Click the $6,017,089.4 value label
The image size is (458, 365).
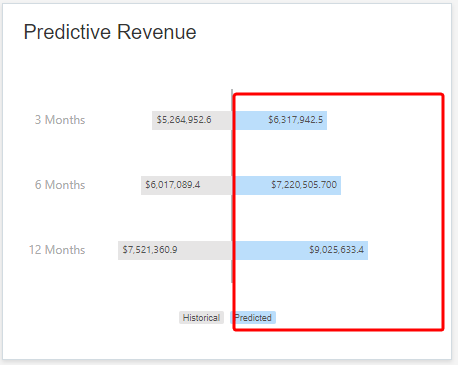click(173, 185)
